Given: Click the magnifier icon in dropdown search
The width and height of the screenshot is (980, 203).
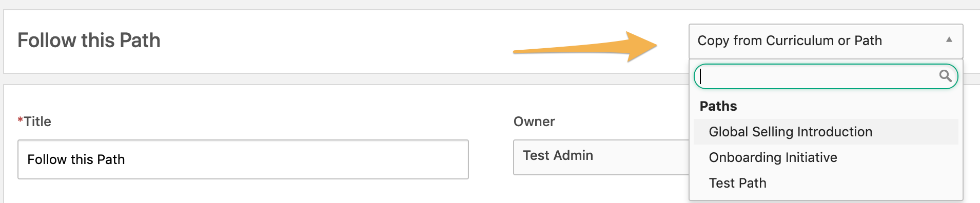Looking at the screenshot, I should [945, 76].
